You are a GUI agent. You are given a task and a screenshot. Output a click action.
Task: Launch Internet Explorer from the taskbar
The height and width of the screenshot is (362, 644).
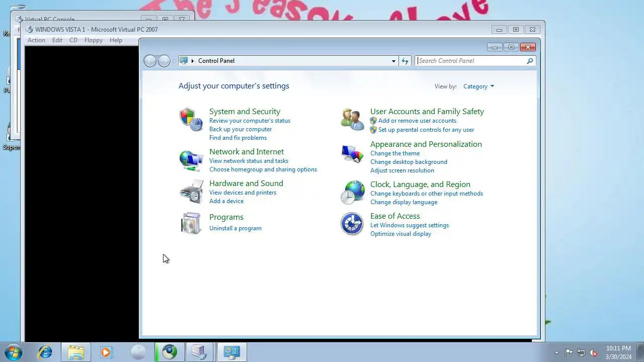(45, 352)
